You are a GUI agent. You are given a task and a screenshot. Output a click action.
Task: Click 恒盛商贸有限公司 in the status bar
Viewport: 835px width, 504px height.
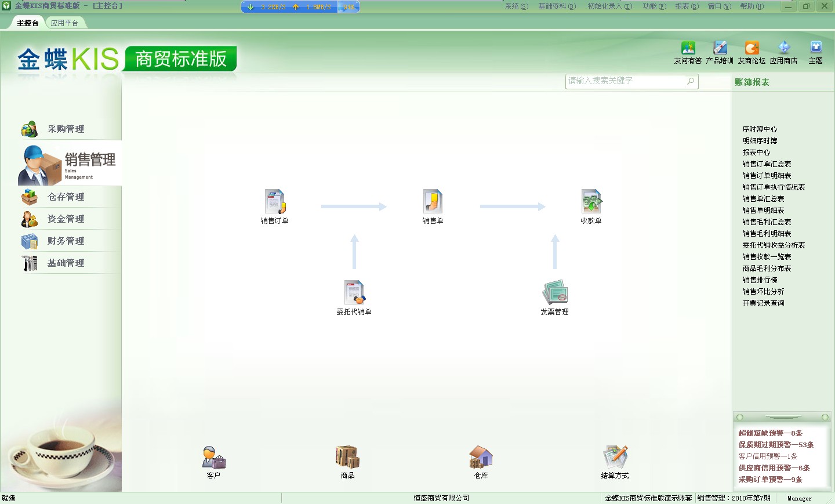441,498
